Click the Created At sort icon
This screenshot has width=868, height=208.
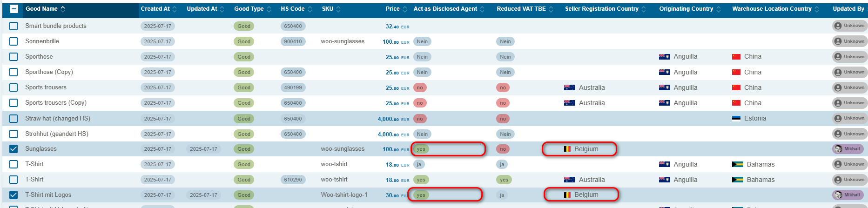[176, 9]
